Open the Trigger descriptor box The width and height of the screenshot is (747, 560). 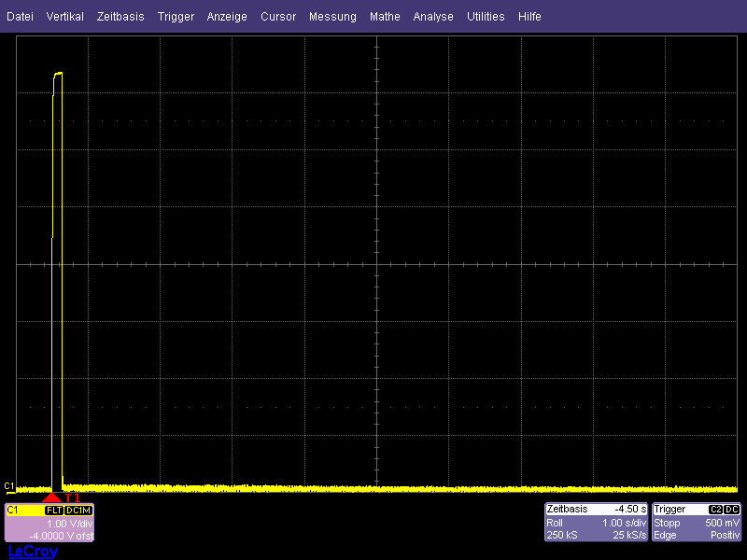point(697,522)
